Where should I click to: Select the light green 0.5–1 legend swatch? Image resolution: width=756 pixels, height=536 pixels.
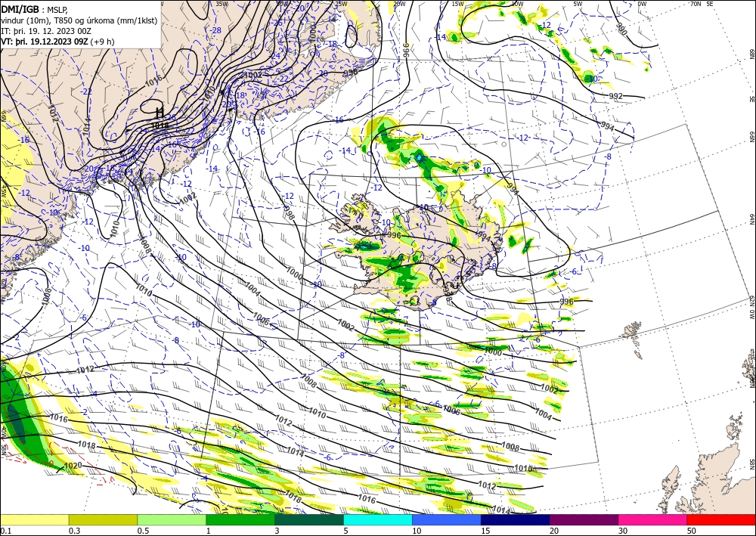coord(172,519)
